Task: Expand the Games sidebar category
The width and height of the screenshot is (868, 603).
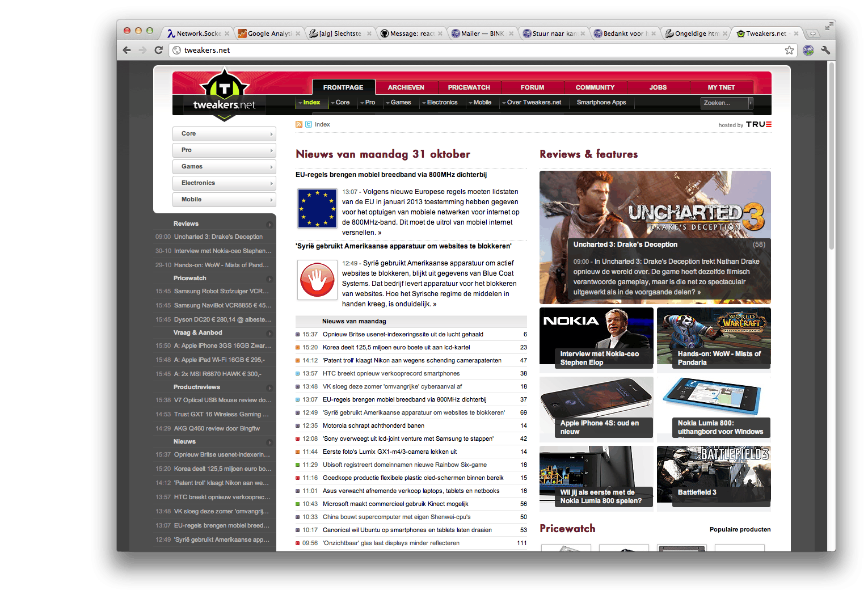Action: point(224,167)
